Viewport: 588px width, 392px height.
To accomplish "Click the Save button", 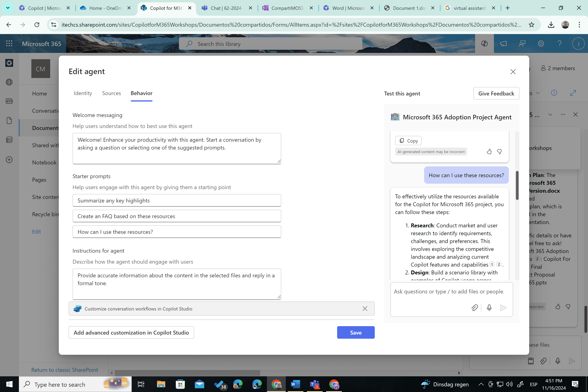I will [x=356, y=332].
